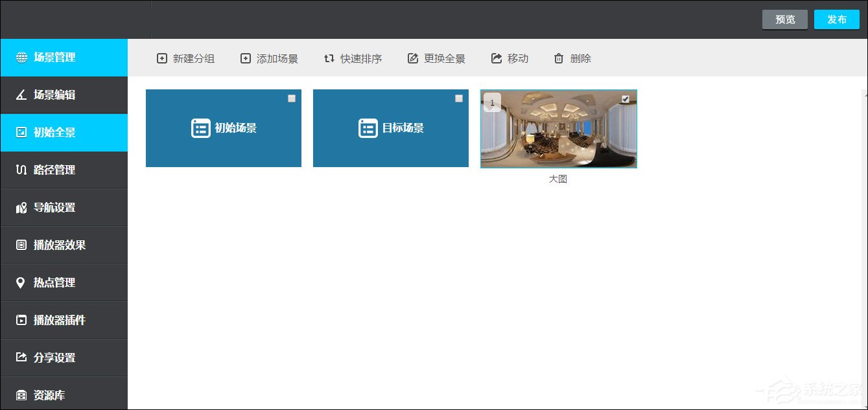868x410 pixels.
Task: Click the 移动 (move) icon
Action: pyautogui.click(x=495, y=58)
